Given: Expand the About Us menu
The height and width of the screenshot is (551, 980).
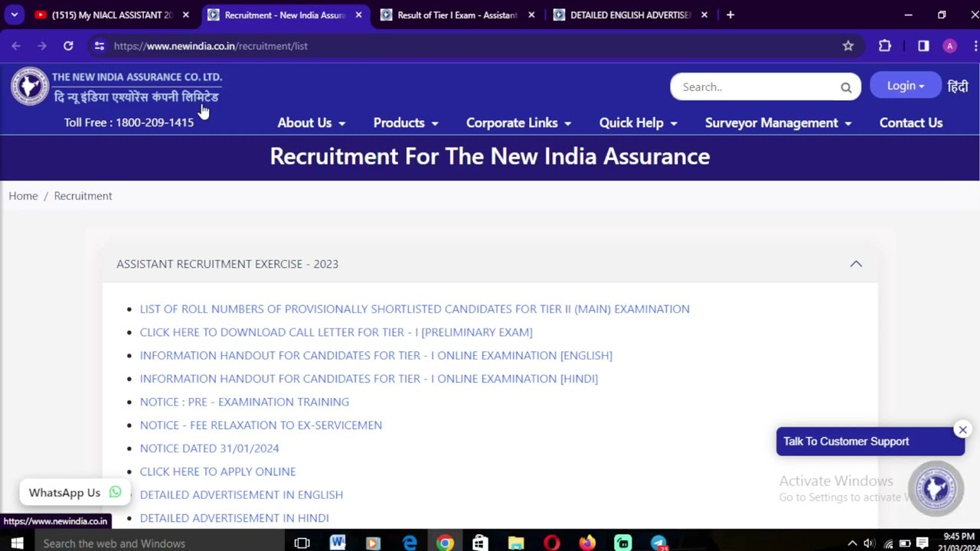Looking at the screenshot, I should (312, 122).
